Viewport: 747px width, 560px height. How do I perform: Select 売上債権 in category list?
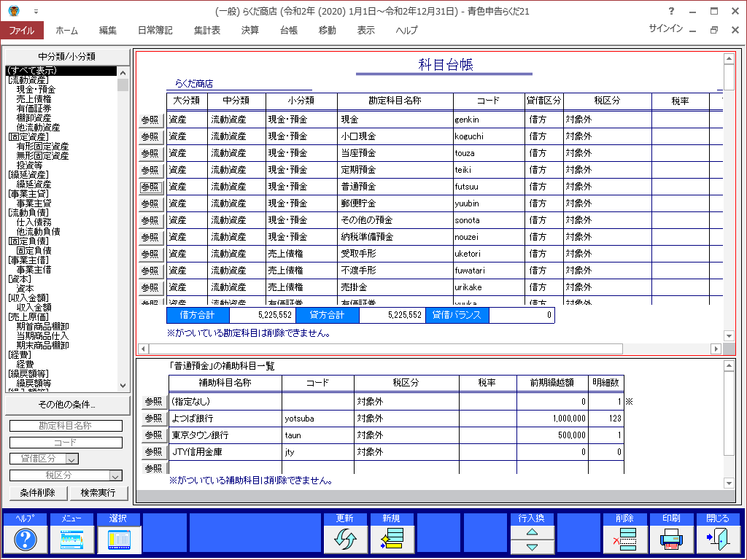coord(34,99)
